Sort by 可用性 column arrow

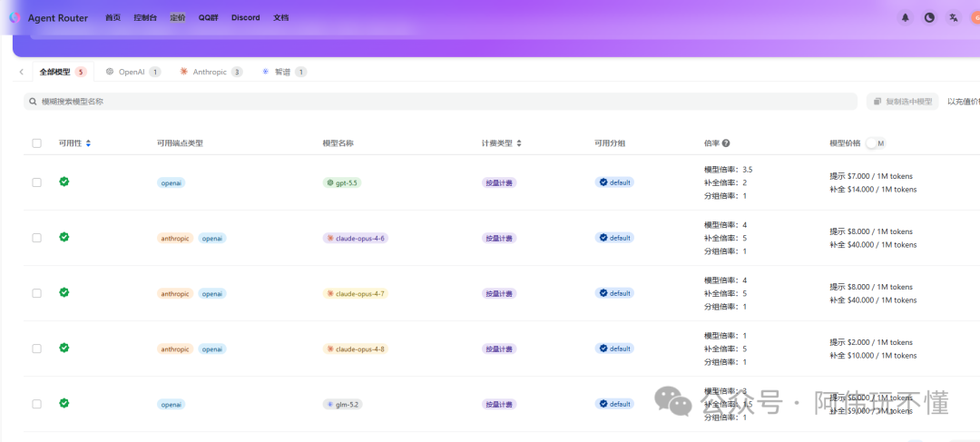point(88,143)
